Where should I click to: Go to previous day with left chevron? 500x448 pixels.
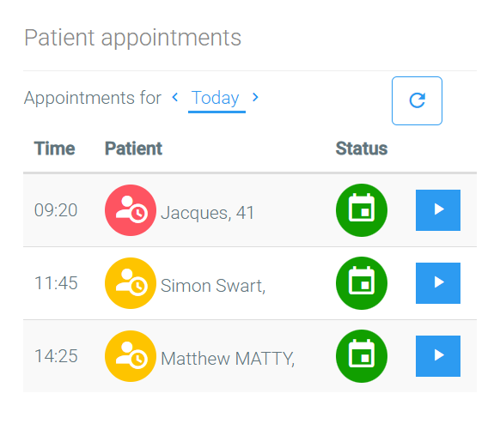pos(174,97)
